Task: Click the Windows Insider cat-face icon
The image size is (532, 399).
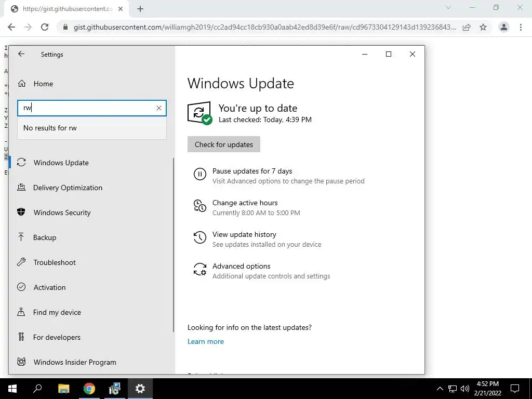Action: point(21,362)
